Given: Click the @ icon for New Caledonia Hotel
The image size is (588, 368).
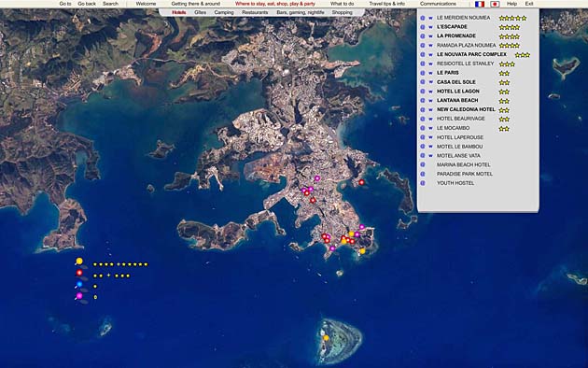Looking at the screenshot, I should 423,110.
